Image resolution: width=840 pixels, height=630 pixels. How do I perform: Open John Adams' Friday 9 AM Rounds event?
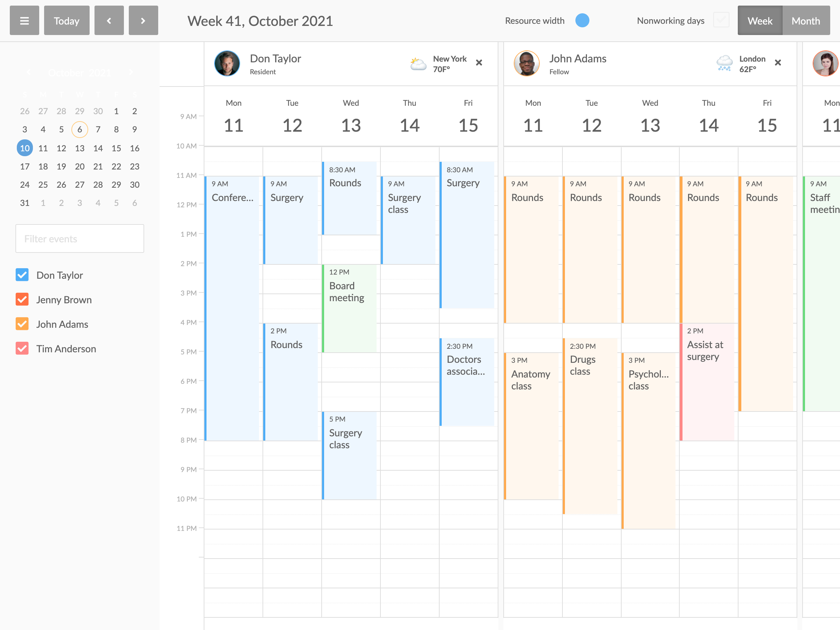[766, 294]
